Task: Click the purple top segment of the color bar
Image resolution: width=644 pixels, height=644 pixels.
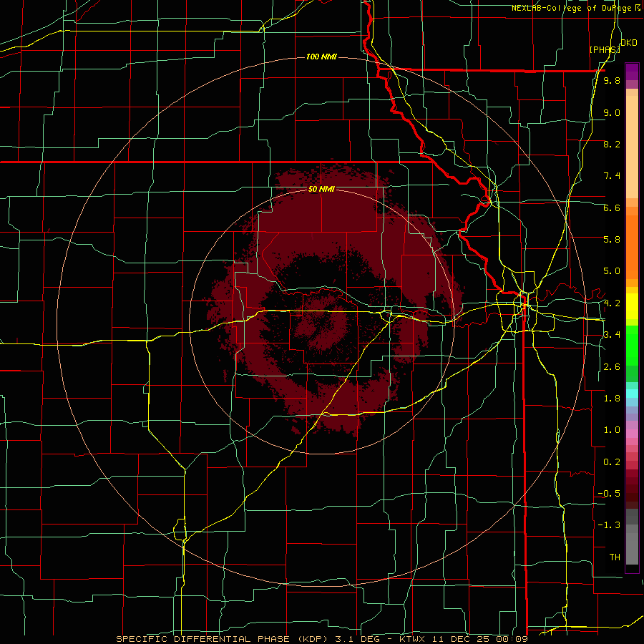Action: pos(632,72)
